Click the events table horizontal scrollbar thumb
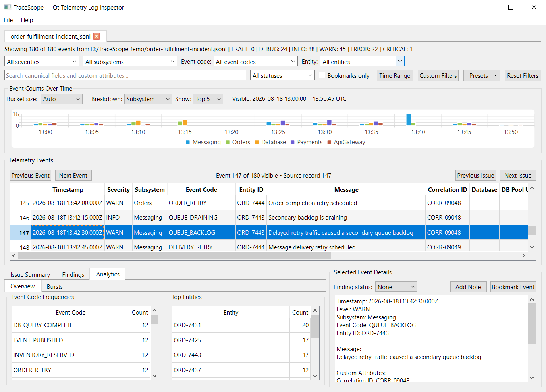This screenshot has height=392, width=546. point(175,255)
